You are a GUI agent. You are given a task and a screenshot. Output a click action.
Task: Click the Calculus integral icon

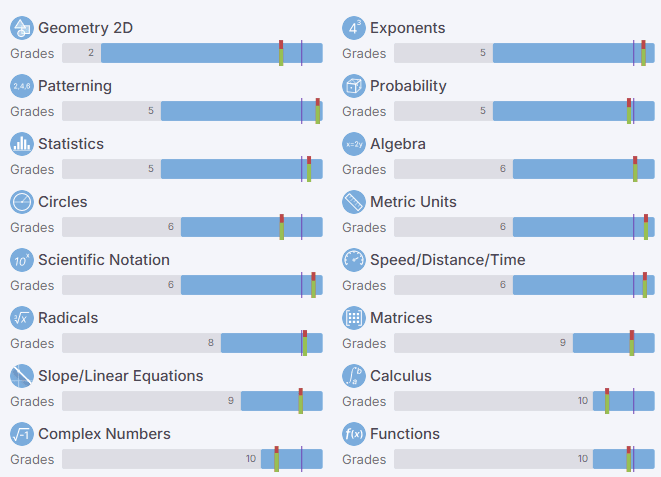pyautogui.click(x=354, y=376)
